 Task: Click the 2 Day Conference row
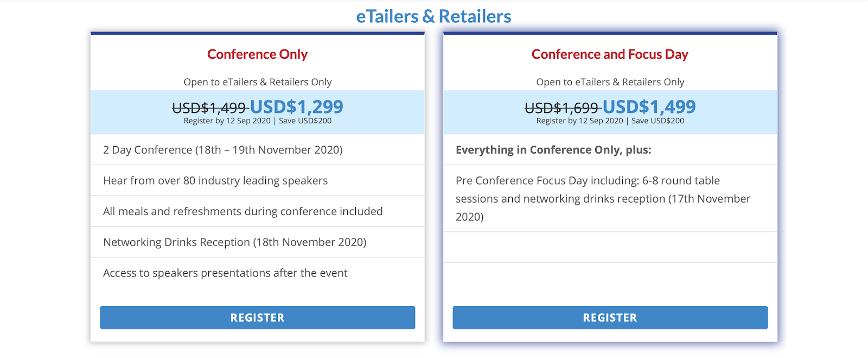coord(258,149)
